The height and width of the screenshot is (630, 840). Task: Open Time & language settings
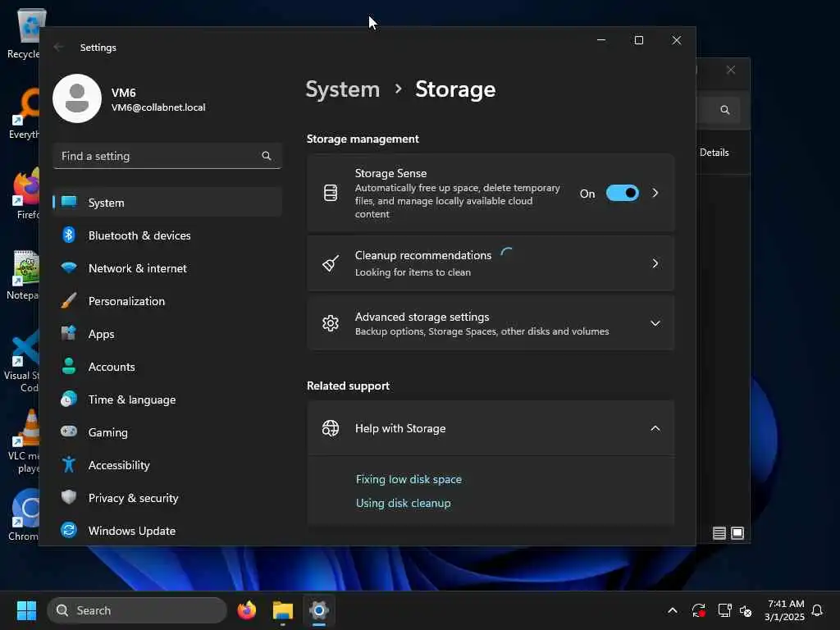(x=167, y=399)
